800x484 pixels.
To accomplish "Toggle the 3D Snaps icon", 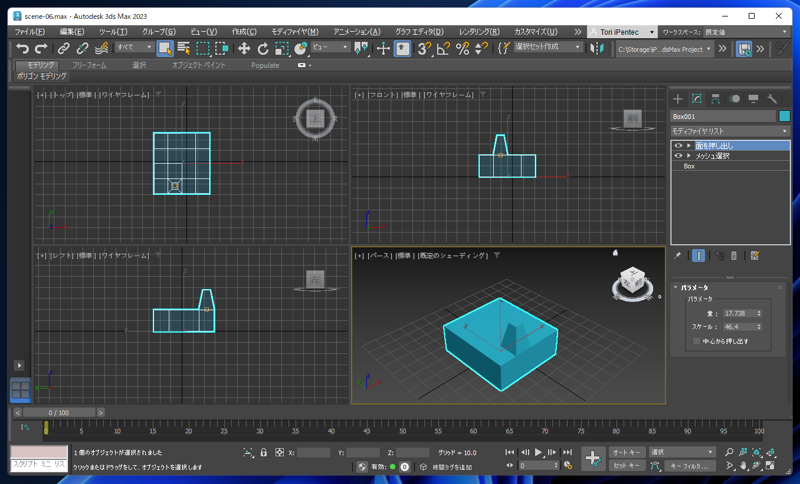I will (423, 49).
